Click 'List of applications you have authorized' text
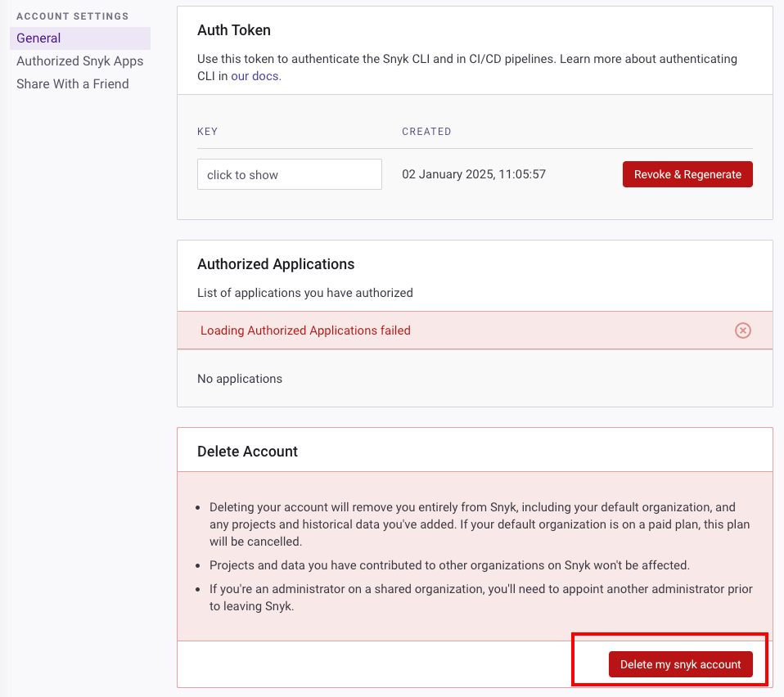Image resolution: width=784 pixels, height=697 pixels. tap(305, 293)
